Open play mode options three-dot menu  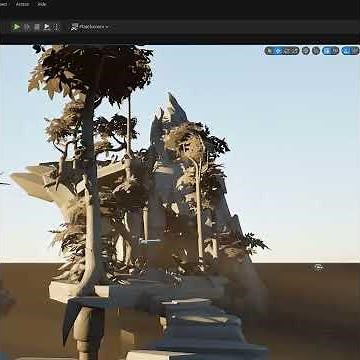(56, 27)
